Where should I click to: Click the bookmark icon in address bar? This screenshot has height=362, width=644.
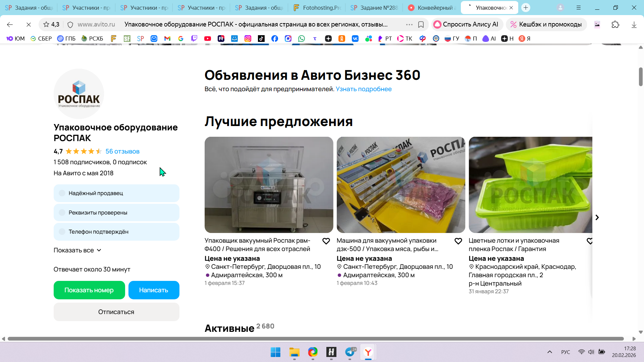tap(421, 24)
